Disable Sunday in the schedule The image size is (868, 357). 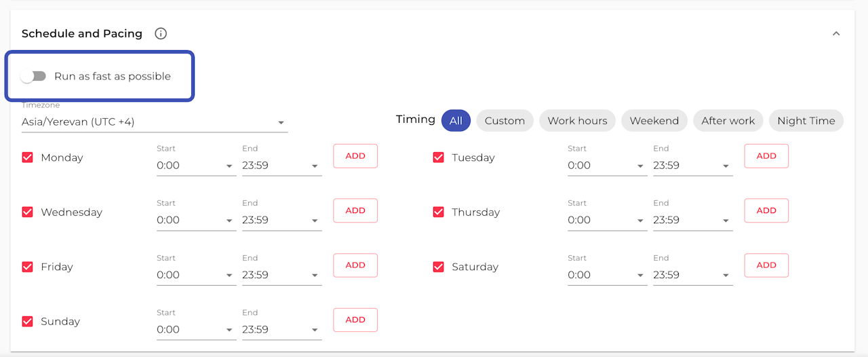pyautogui.click(x=28, y=322)
